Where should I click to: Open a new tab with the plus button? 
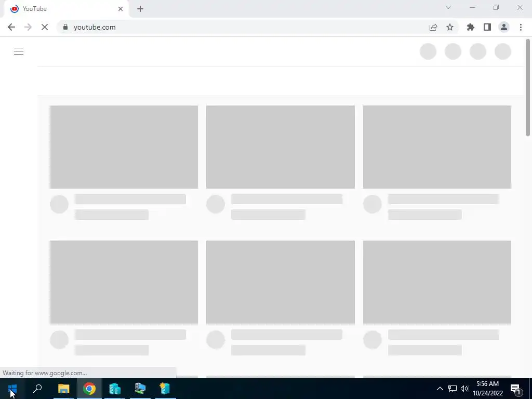[140, 9]
